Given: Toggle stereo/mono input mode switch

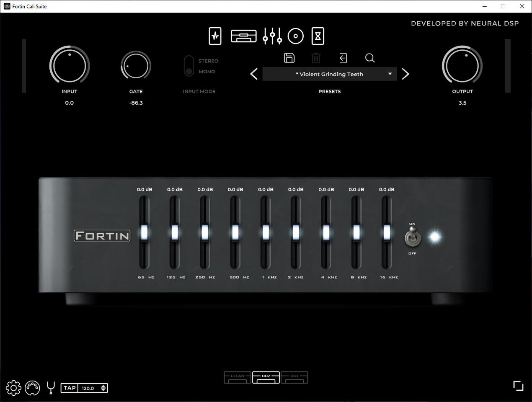Looking at the screenshot, I should pyautogui.click(x=189, y=66).
